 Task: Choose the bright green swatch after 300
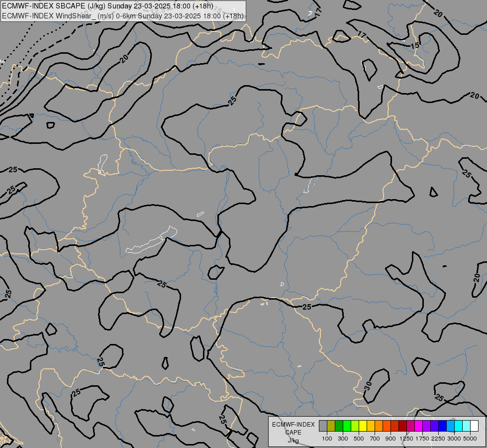click(x=347, y=426)
